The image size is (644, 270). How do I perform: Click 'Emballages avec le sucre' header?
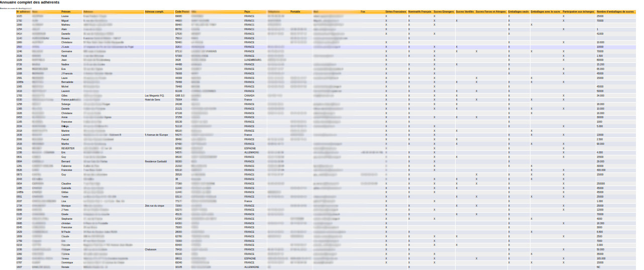(x=545, y=12)
